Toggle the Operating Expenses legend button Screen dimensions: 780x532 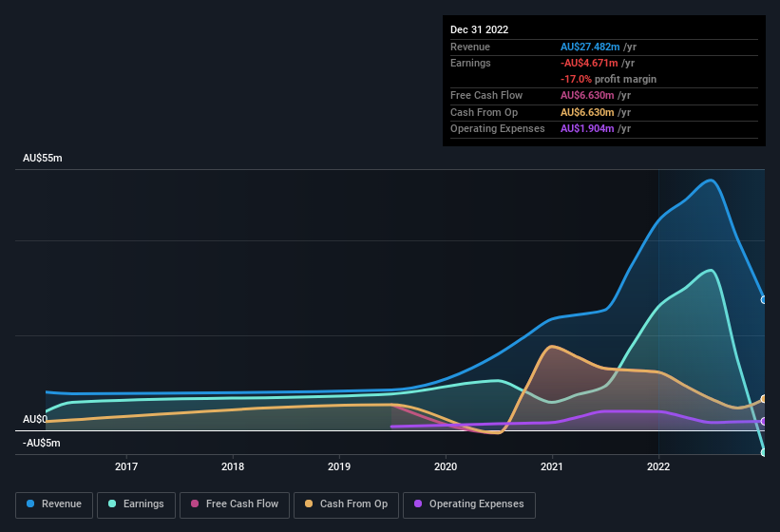(469, 504)
